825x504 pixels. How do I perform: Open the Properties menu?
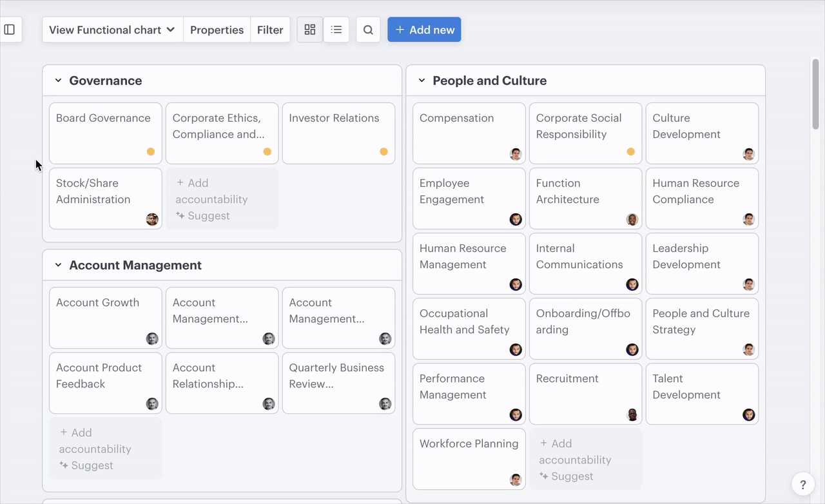[x=217, y=30]
